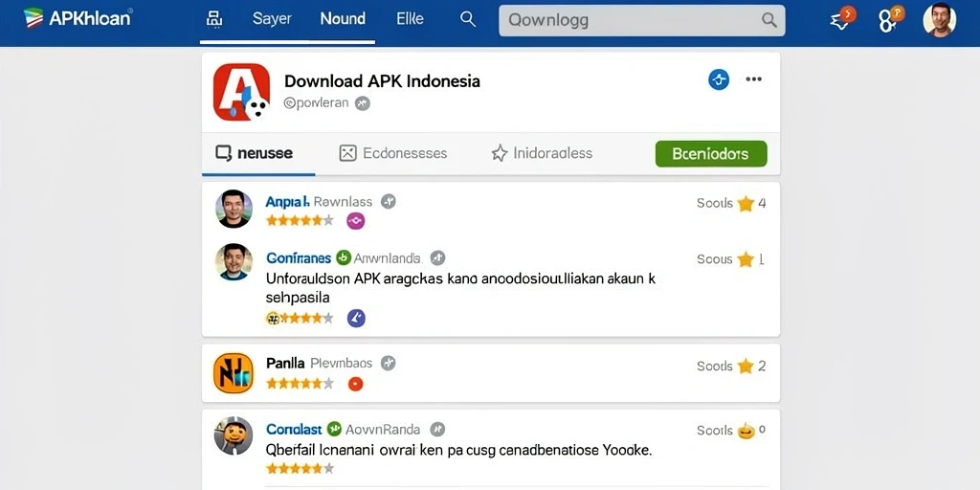Click the magnifier inside the Qownlogg field
Viewport: 980px width, 490px height.
(x=769, y=21)
